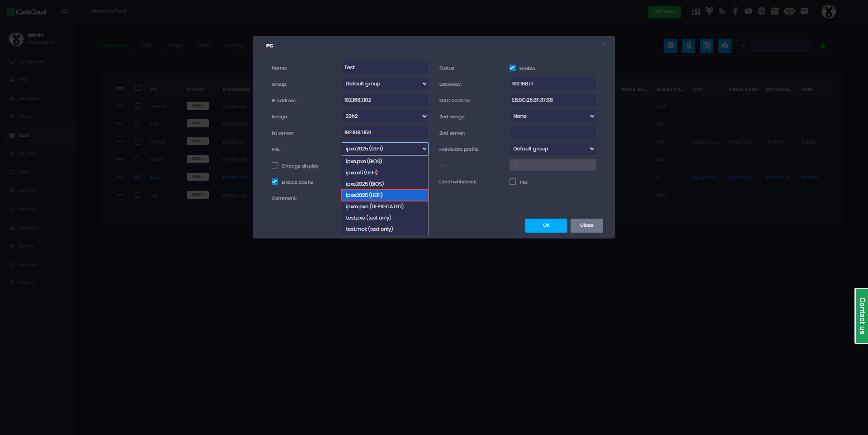Open the mail envelope icon

point(804,11)
